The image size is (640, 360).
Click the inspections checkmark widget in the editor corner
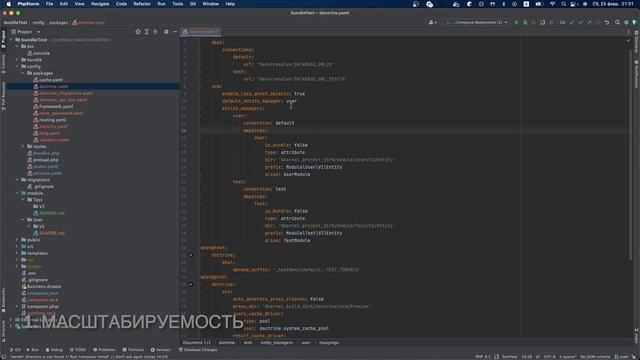629,40
